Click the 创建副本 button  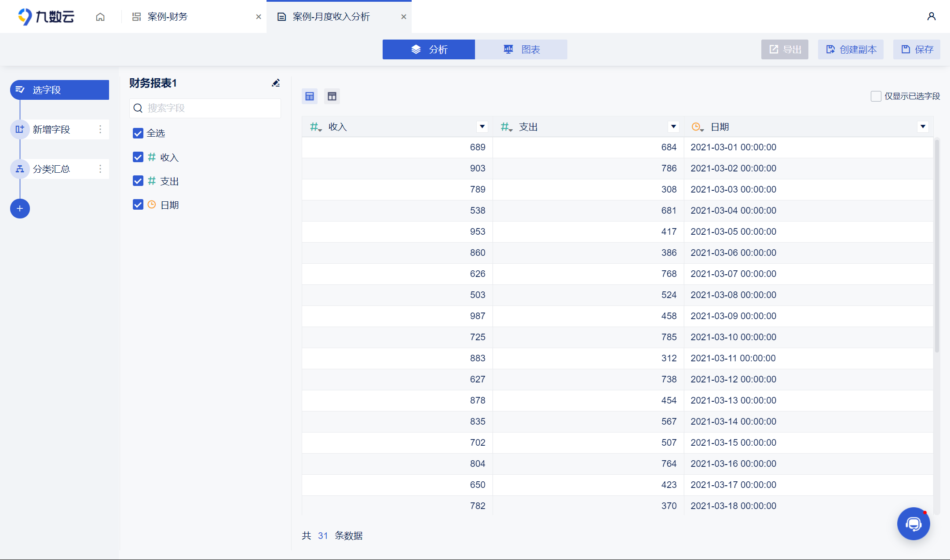851,50
